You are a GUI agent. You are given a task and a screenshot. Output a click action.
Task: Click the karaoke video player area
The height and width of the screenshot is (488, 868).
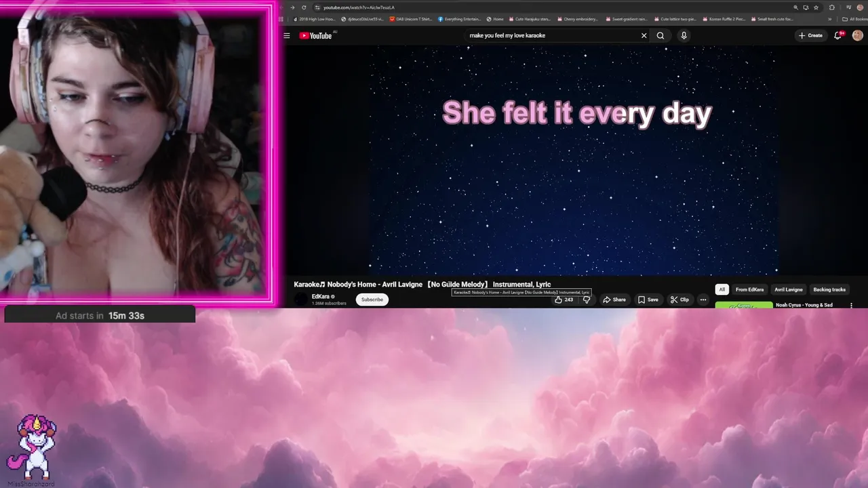coord(576,160)
